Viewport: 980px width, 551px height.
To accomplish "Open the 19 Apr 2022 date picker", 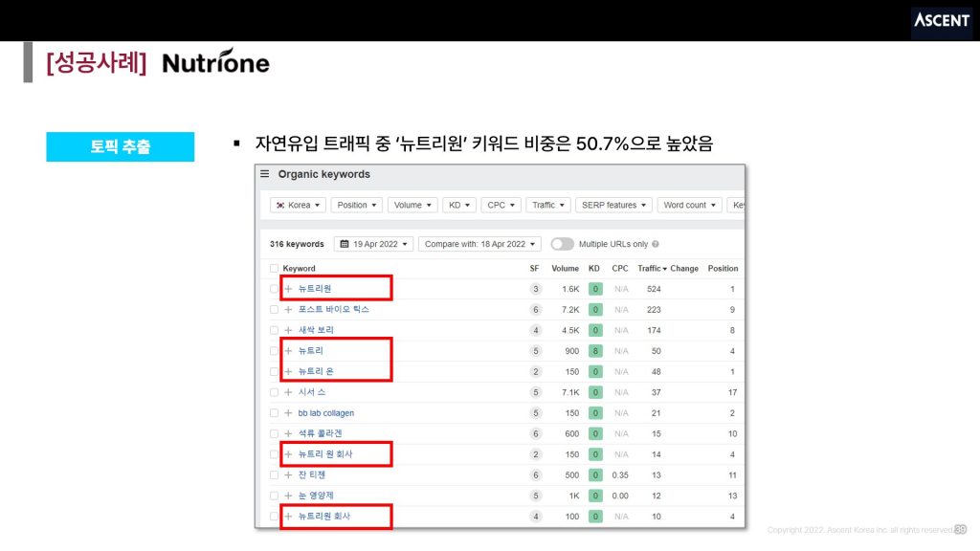I will [374, 244].
